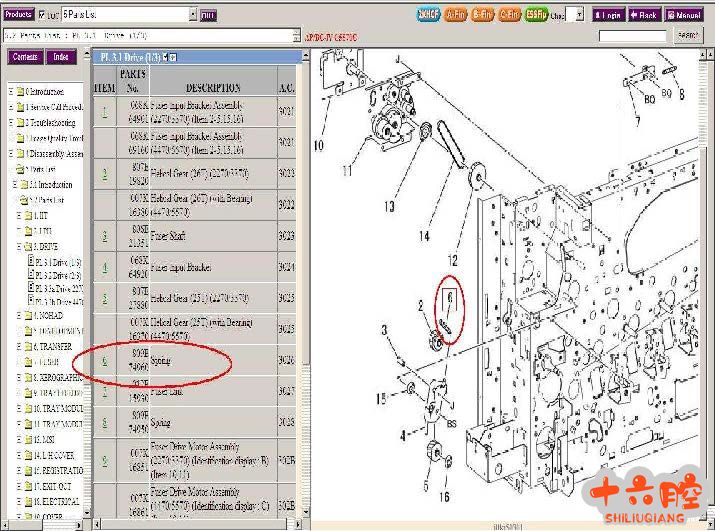Click the Products button
715x531 pixels.
(x=18, y=15)
